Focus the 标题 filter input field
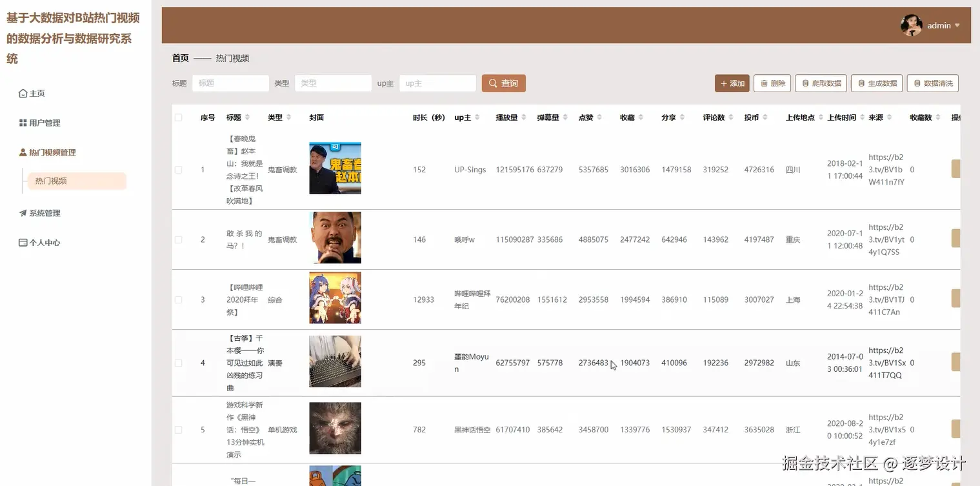 tap(230, 83)
